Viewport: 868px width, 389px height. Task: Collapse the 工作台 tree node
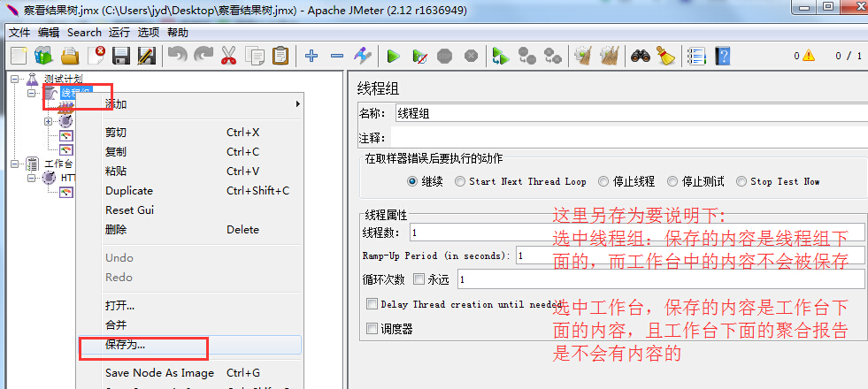[x=16, y=164]
